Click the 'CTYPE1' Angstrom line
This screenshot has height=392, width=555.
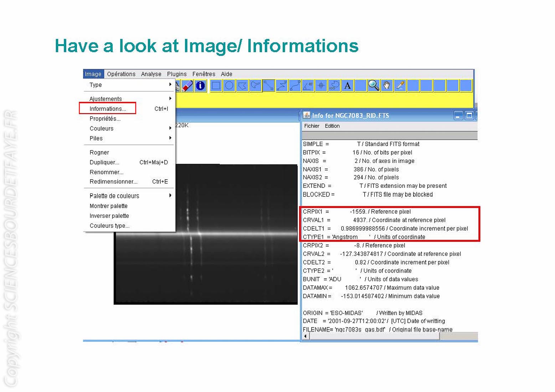[364, 237]
